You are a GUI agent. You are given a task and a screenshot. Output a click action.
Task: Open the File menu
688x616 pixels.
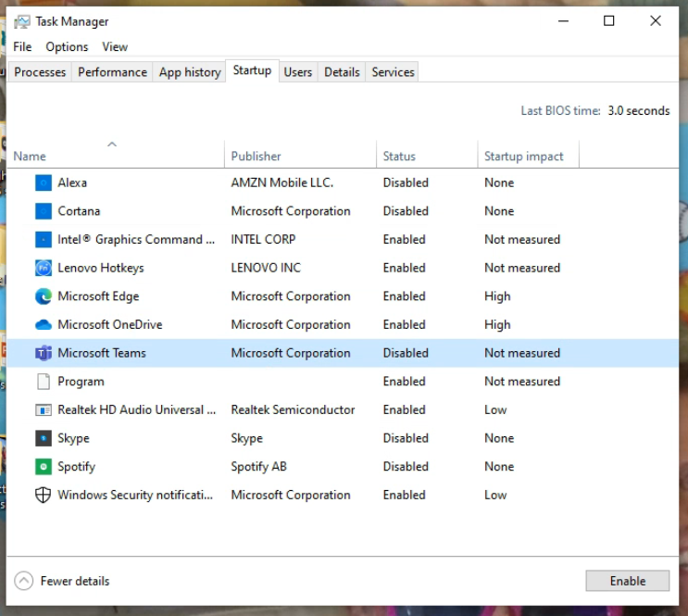coord(22,46)
